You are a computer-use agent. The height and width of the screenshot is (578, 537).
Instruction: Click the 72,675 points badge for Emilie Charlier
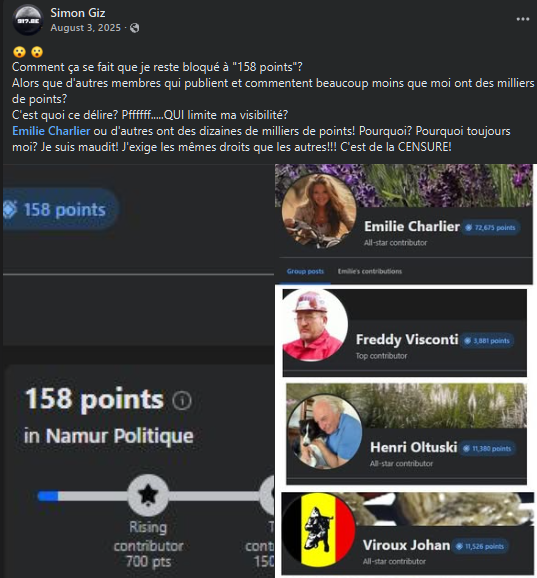tap(491, 228)
